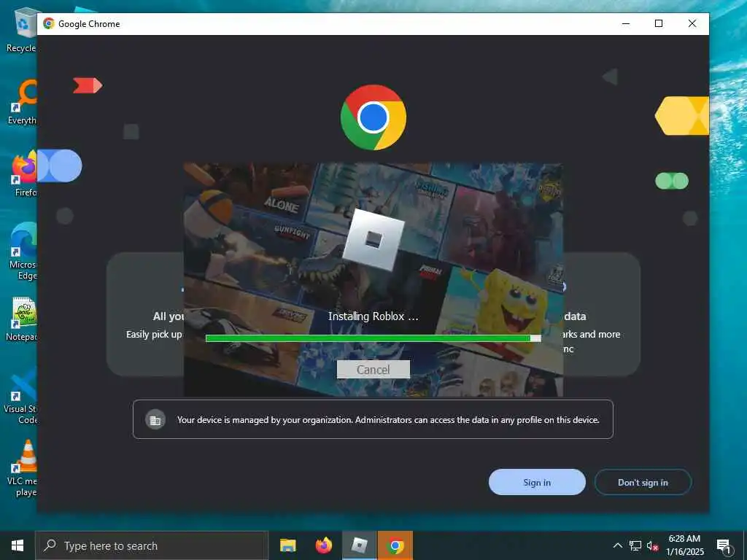The width and height of the screenshot is (747, 560).
Task: Click the Chrome taskbar icon
Action: click(x=395, y=545)
